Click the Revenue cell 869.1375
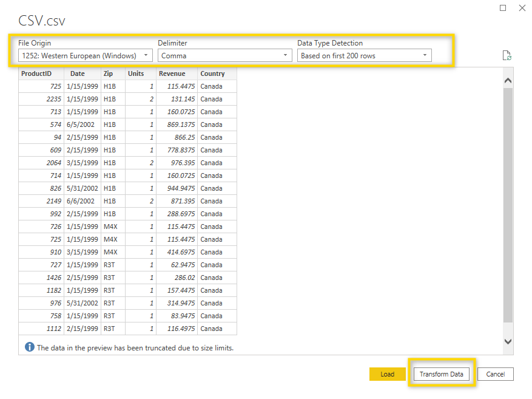The width and height of the screenshot is (532, 399). tap(177, 124)
